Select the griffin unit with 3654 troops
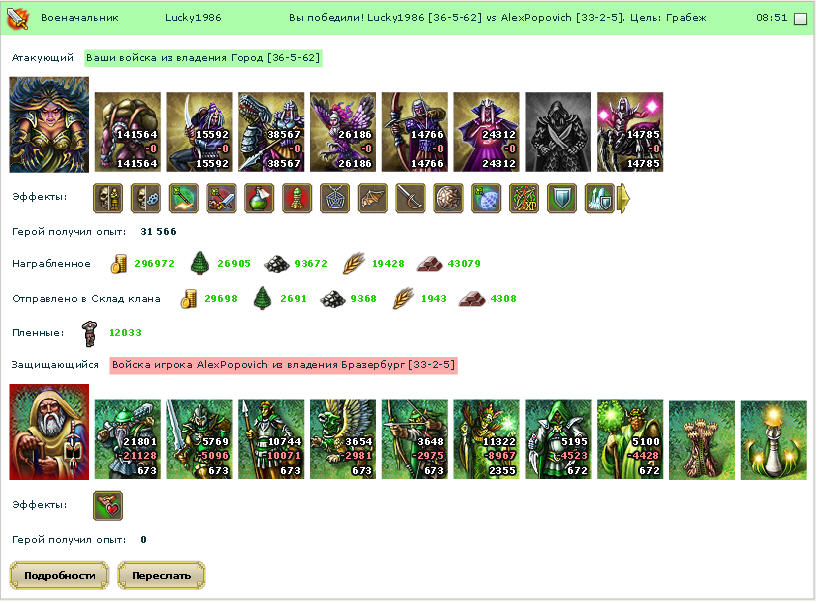The width and height of the screenshot is (816, 601). [343, 439]
